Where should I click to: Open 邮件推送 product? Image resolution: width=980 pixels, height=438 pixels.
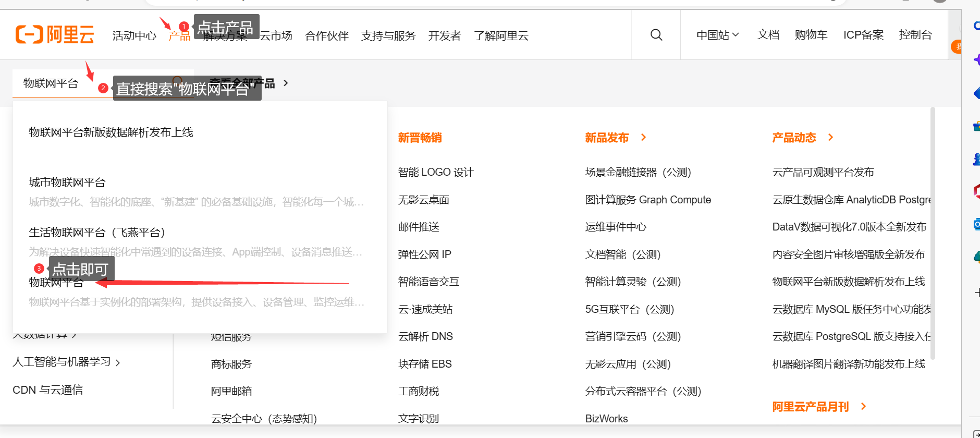coord(419,227)
